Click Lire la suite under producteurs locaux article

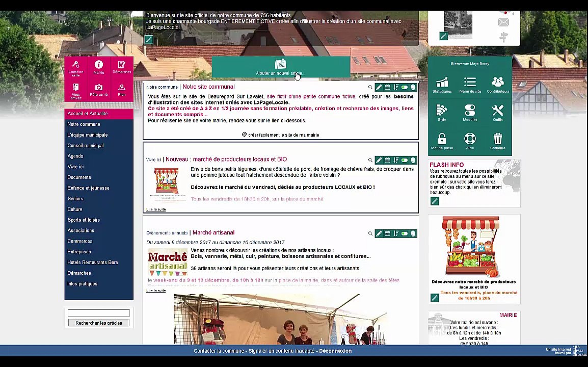156,209
